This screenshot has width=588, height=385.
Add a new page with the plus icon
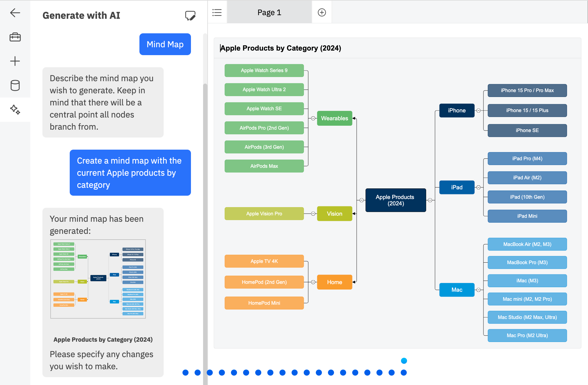point(322,12)
